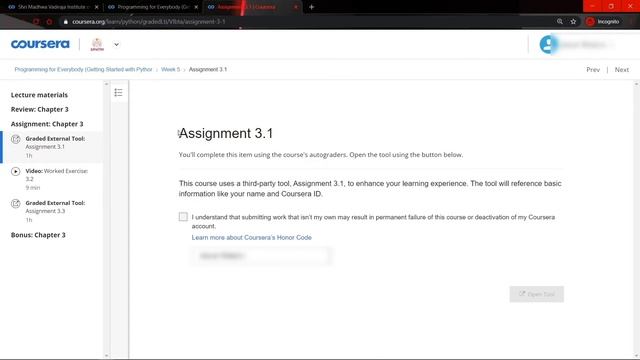Click the "Assignment 3.1" breadcrumb text
The width and height of the screenshot is (640, 360).
[x=208, y=69]
